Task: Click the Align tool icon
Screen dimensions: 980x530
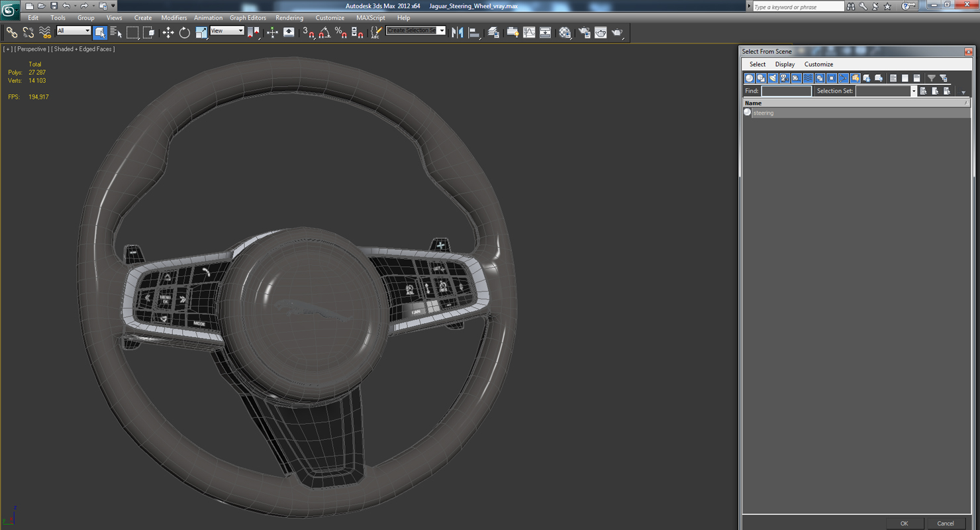Action: (x=474, y=32)
